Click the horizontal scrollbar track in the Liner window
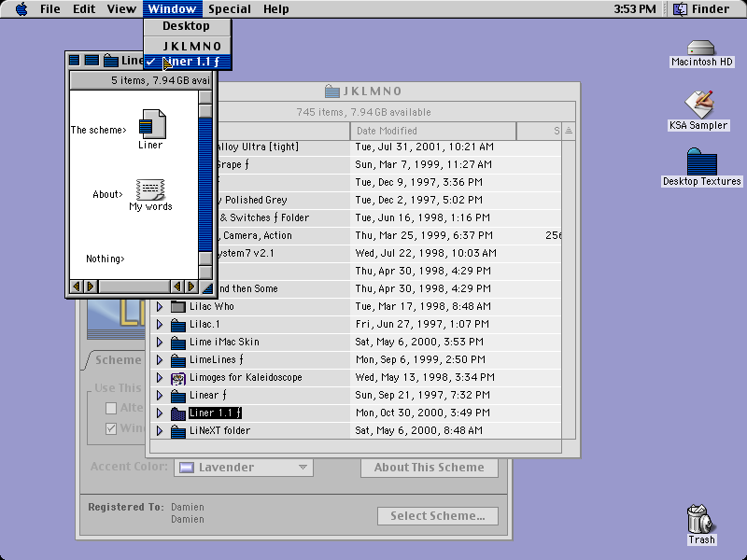The width and height of the screenshot is (747, 560). pos(134,287)
